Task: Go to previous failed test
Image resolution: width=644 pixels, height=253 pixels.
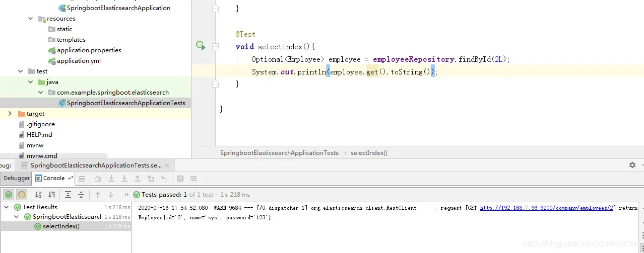Action: pyautogui.click(x=98, y=195)
